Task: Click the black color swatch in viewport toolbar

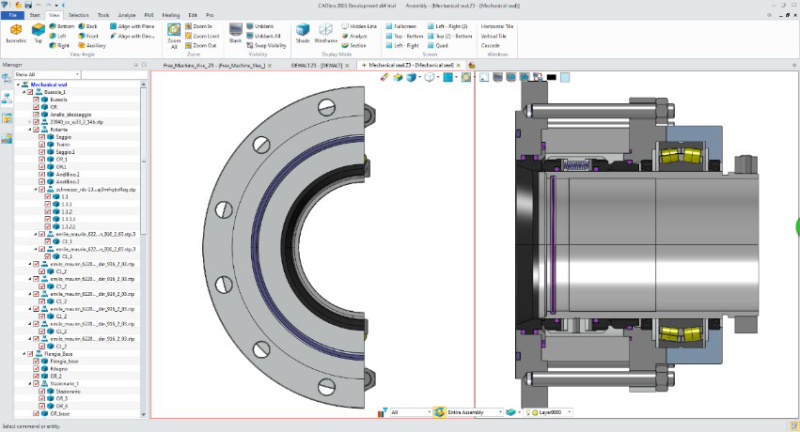Action: coord(552,78)
